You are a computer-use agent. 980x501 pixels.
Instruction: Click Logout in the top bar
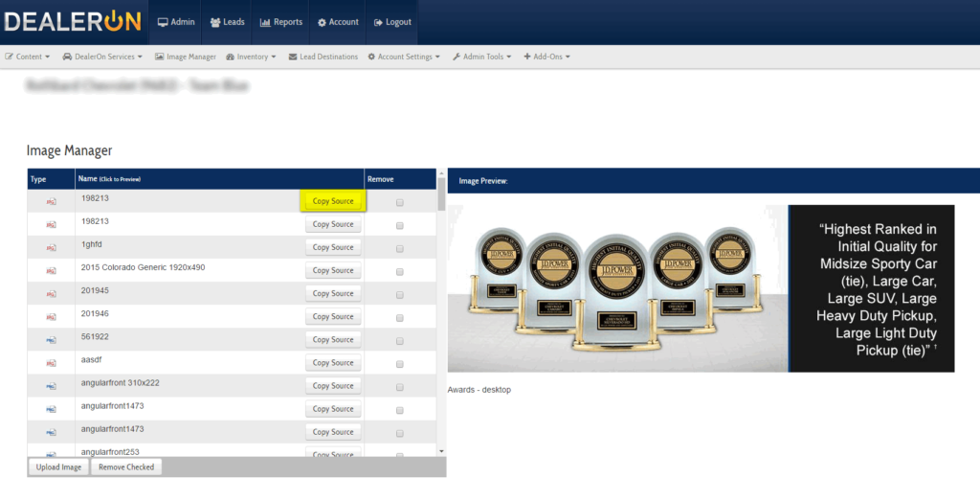click(391, 22)
